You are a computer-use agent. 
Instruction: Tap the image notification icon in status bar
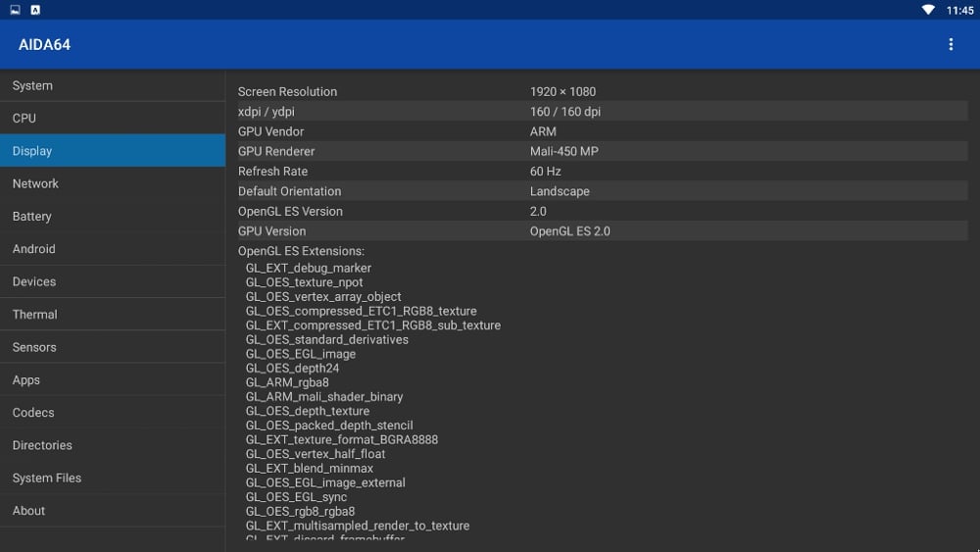15,10
